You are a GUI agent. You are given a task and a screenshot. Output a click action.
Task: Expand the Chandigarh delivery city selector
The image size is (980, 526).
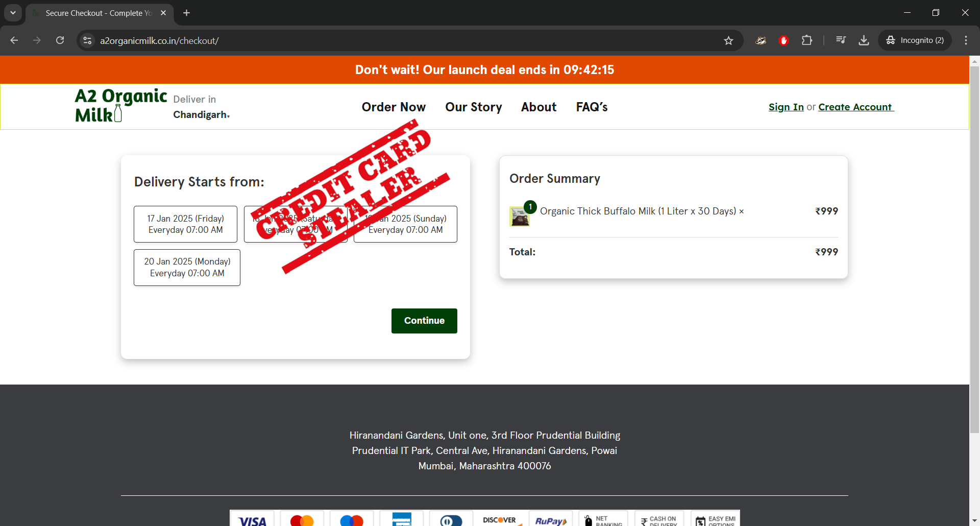[202, 115]
